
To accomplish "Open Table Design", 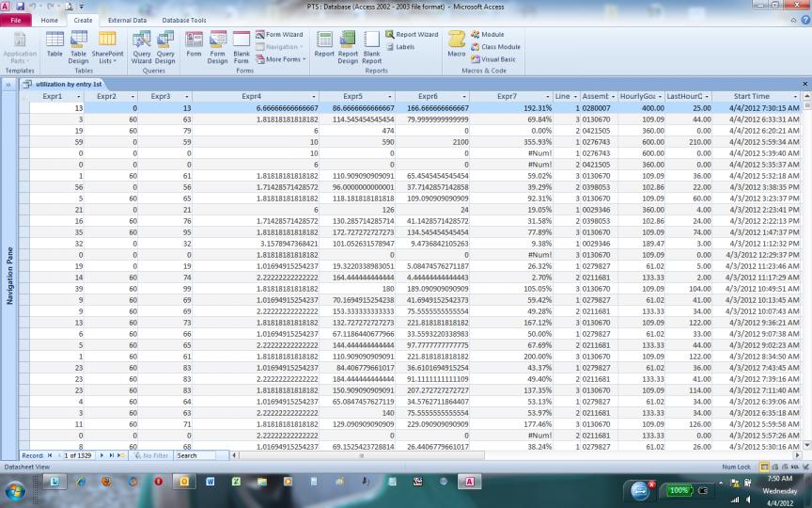I will pyautogui.click(x=78, y=47).
